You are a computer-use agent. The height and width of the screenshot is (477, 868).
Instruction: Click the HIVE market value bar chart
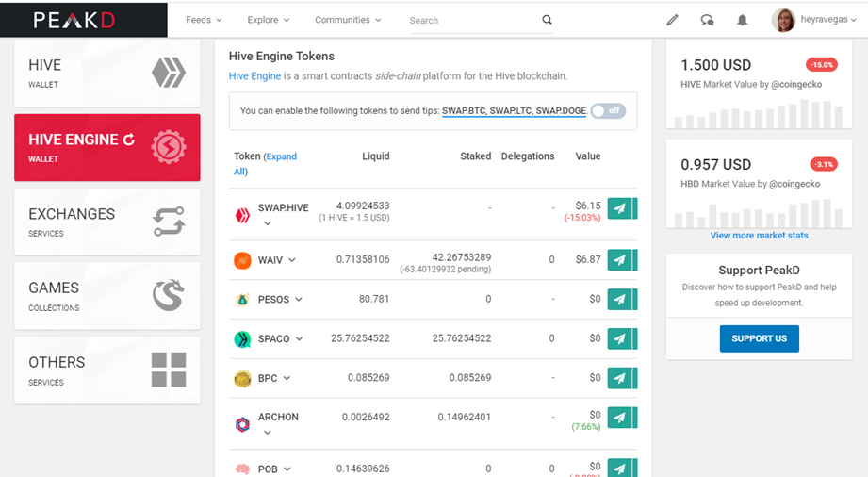click(759, 114)
